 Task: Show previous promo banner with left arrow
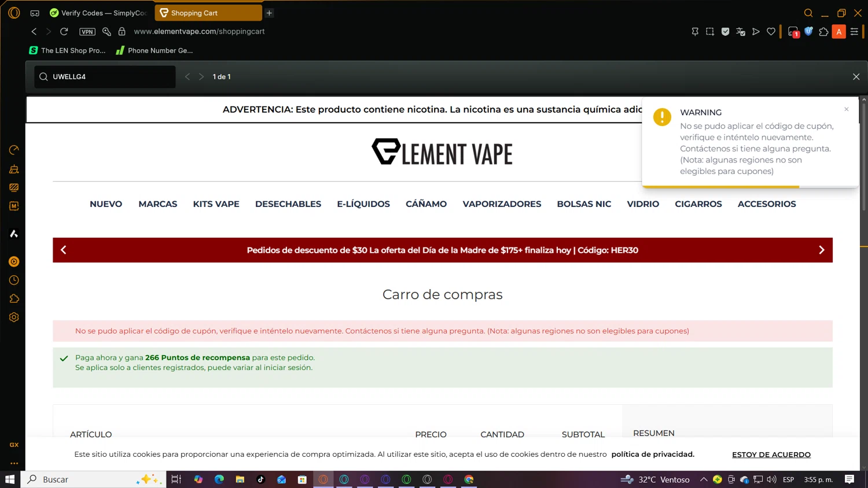tap(64, 250)
